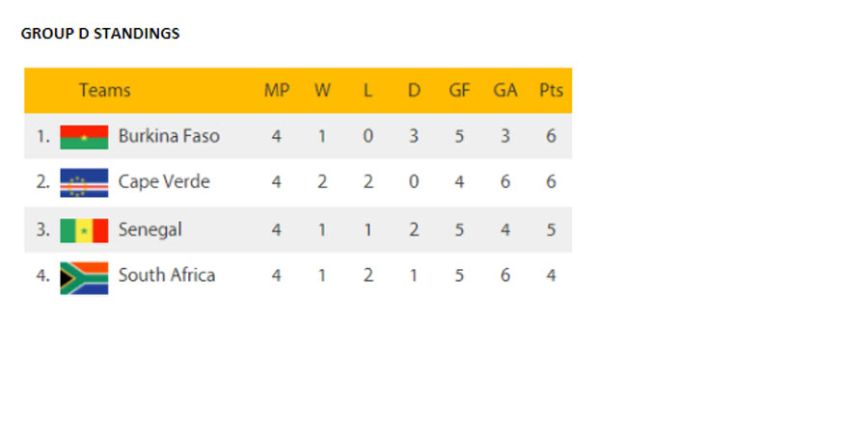Click the GF column header

459,91
